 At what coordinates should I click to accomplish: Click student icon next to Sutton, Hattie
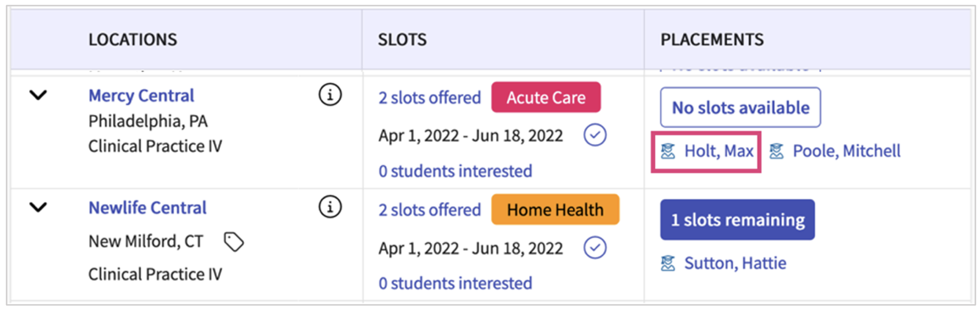[x=668, y=263]
